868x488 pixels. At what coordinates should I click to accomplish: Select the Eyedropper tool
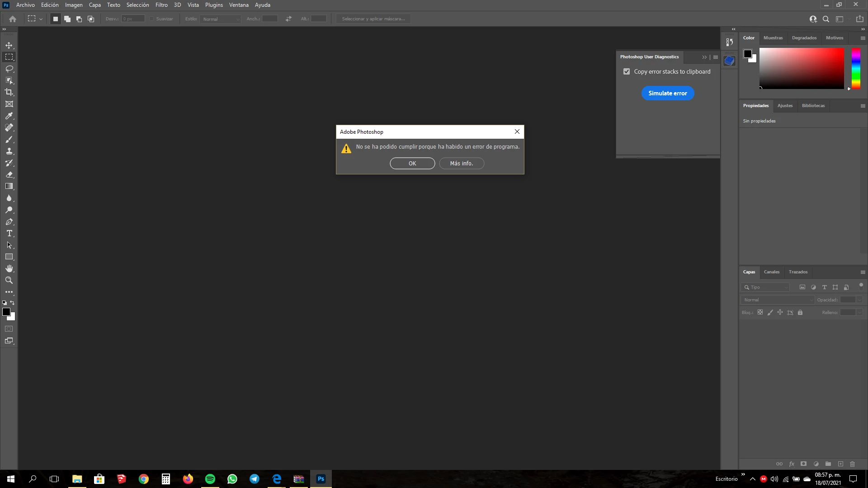pyautogui.click(x=9, y=116)
